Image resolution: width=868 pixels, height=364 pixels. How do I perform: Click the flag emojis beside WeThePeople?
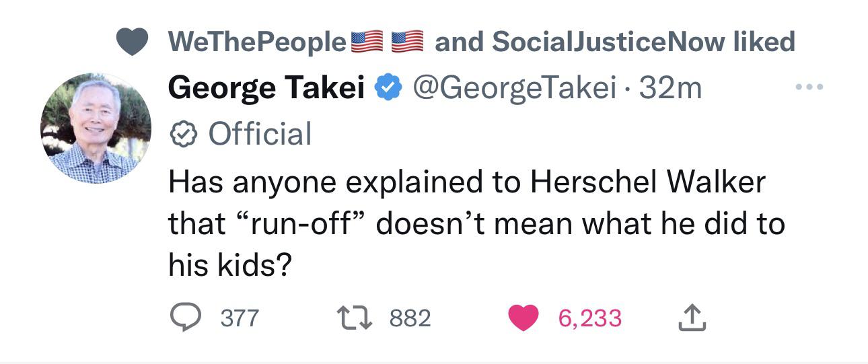(x=387, y=42)
